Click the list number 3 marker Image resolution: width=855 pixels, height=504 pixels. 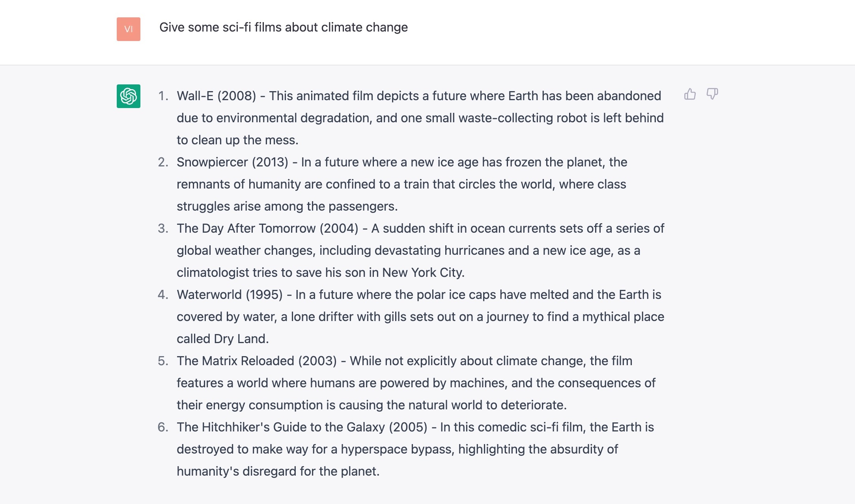point(163,228)
